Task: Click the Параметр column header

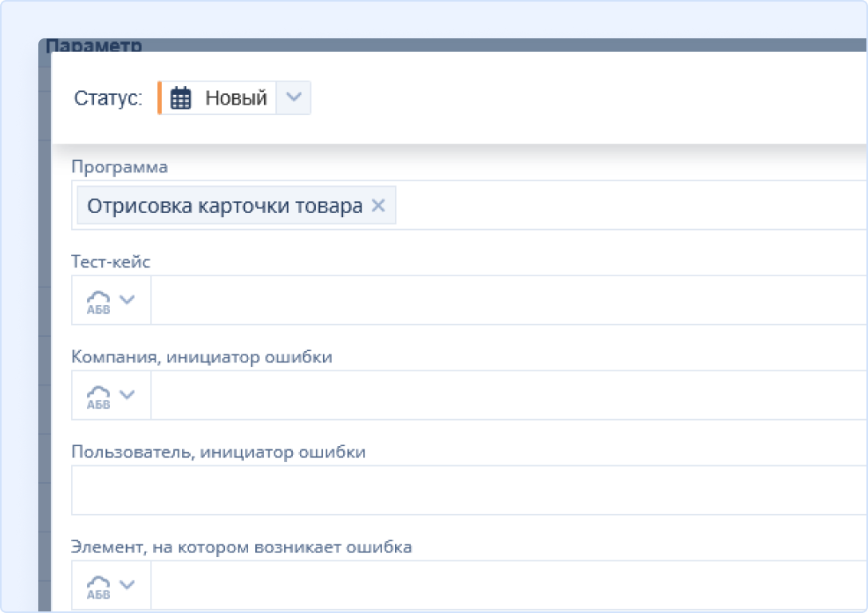Action: tap(94, 46)
